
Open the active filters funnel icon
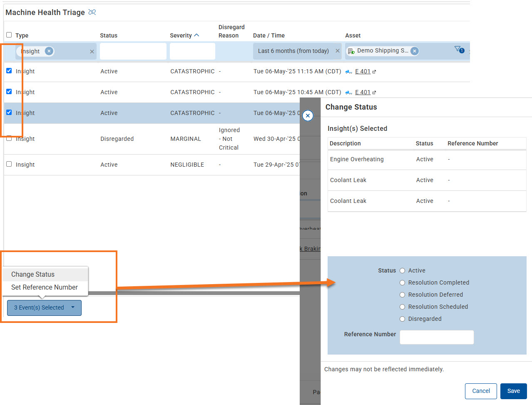click(459, 50)
